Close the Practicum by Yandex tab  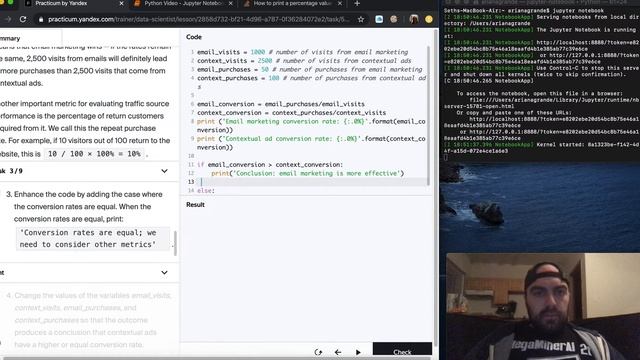tap(121, 3)
